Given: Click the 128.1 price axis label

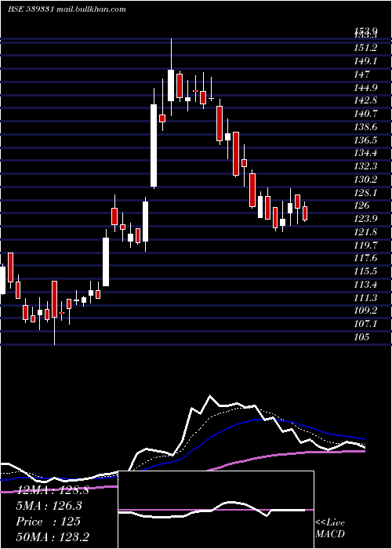Looking at the screenshot, I should 366,193.
